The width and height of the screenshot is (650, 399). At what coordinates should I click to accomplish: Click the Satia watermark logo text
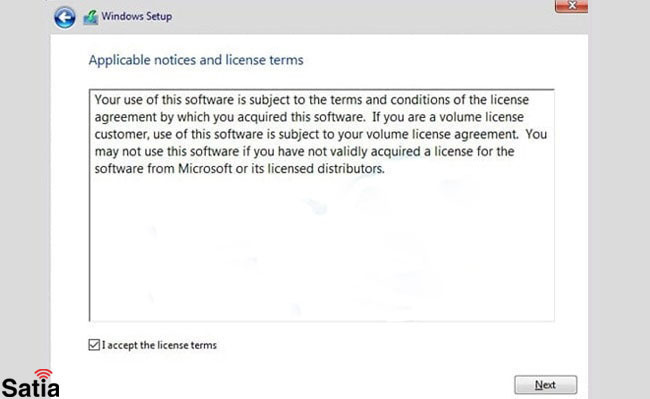pyautogui.click(x=31, y=388)
